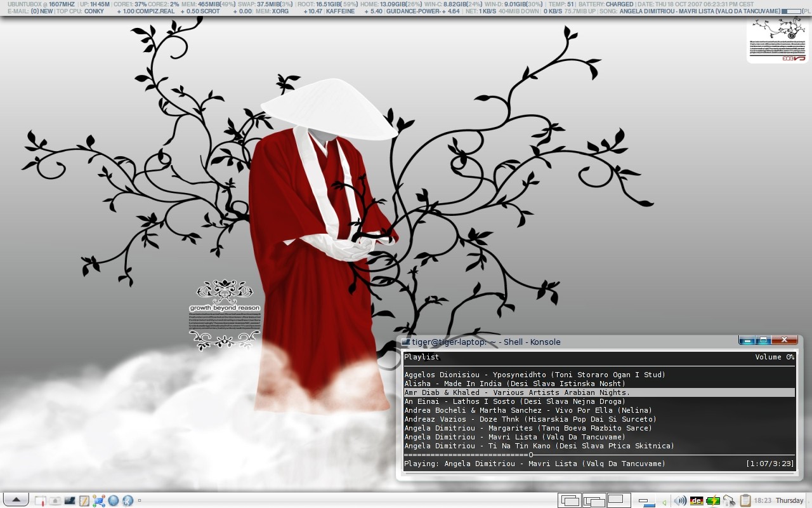This screenshot has width=812, height=508.
Task: Select 'Angela Dimitriou - Mavri Lista' playlist row
Action: 599,437
